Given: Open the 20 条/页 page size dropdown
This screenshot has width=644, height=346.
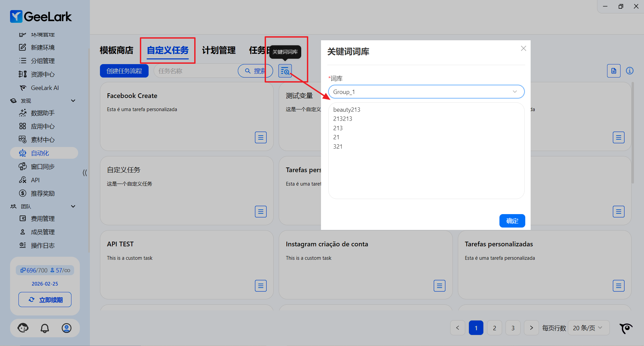Looking at the screenshot, I should (588, 328).
